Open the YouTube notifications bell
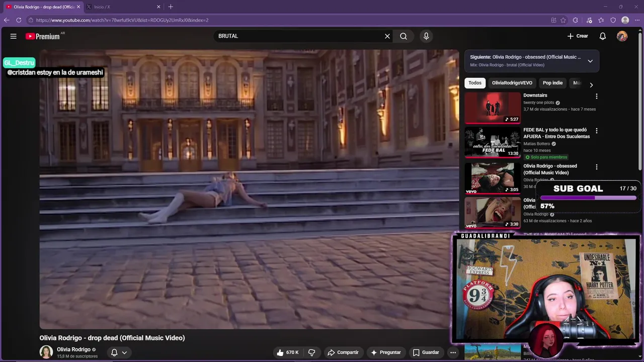644x362 pixels. 603,36
